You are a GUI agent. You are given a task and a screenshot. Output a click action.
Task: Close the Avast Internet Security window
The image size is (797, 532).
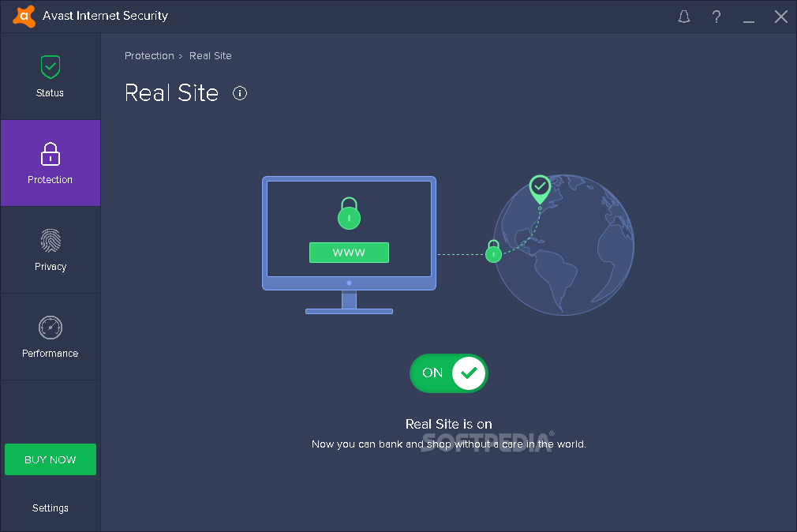tap(780, 17)
